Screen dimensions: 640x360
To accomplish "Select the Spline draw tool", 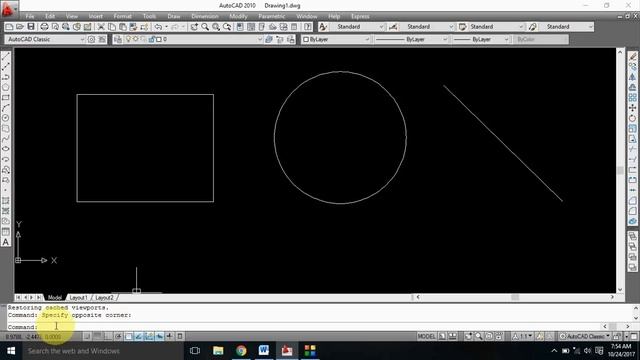I will [6, 139].
